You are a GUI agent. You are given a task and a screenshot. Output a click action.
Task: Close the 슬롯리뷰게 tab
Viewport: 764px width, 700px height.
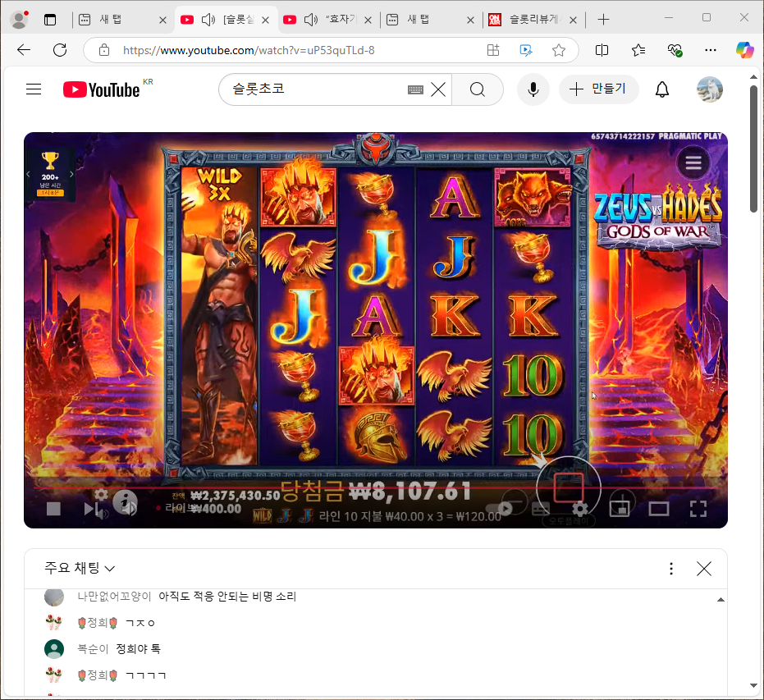pyautogui.click(x=573, y=20)
